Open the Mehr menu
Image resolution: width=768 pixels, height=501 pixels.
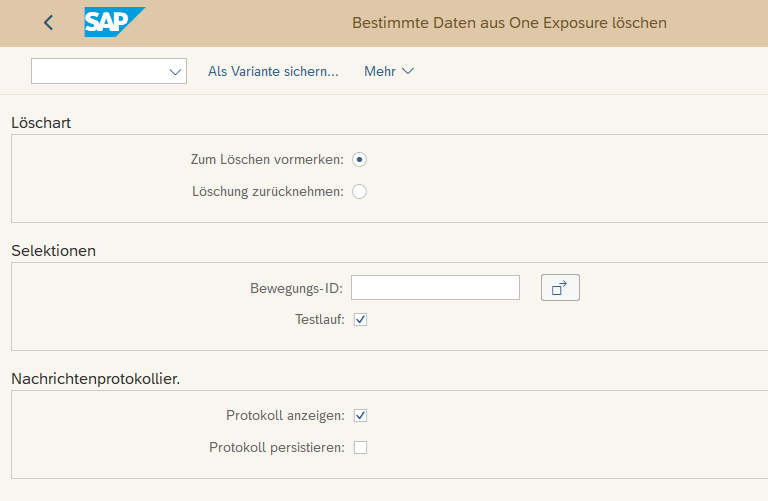pos(388,72)
